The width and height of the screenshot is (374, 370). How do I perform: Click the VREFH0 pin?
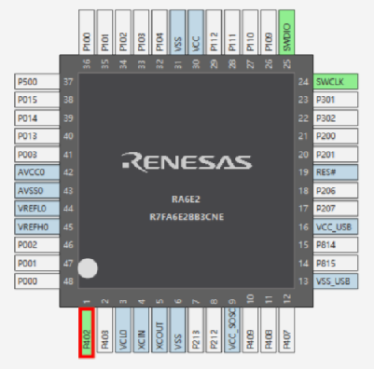pos(37,227)
